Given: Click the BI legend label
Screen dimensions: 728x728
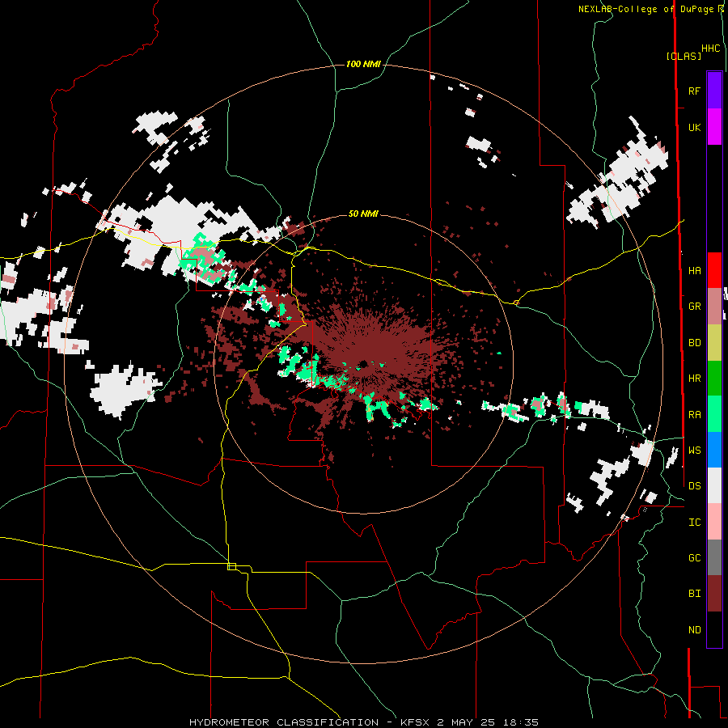Looking at the screenshot, I should click(x=694, y=594).
